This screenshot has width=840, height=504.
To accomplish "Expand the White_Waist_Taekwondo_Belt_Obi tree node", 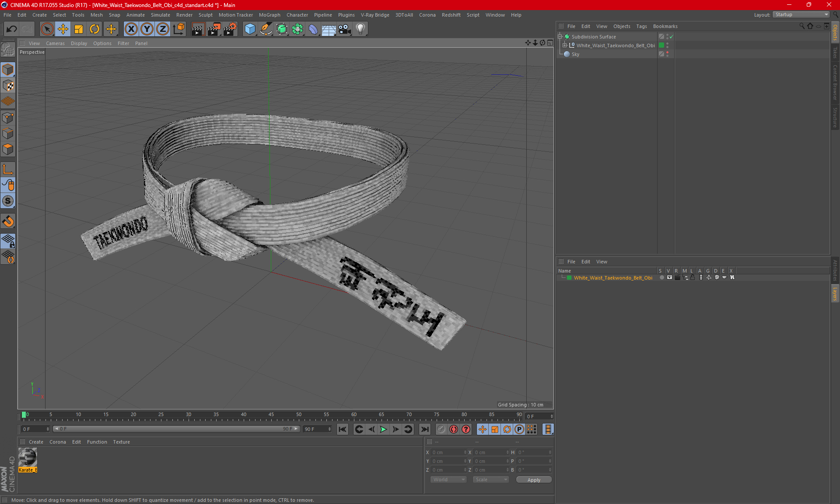I will (x=565, y=45).
